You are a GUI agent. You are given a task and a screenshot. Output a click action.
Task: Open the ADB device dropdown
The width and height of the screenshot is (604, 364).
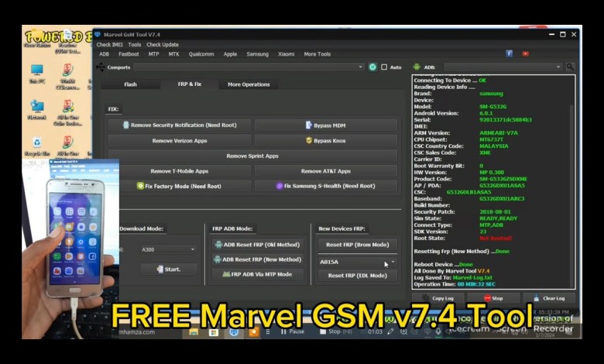pos(503,67)
